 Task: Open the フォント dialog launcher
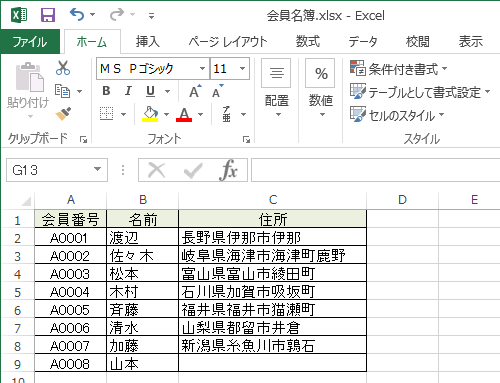coord(247,140)
